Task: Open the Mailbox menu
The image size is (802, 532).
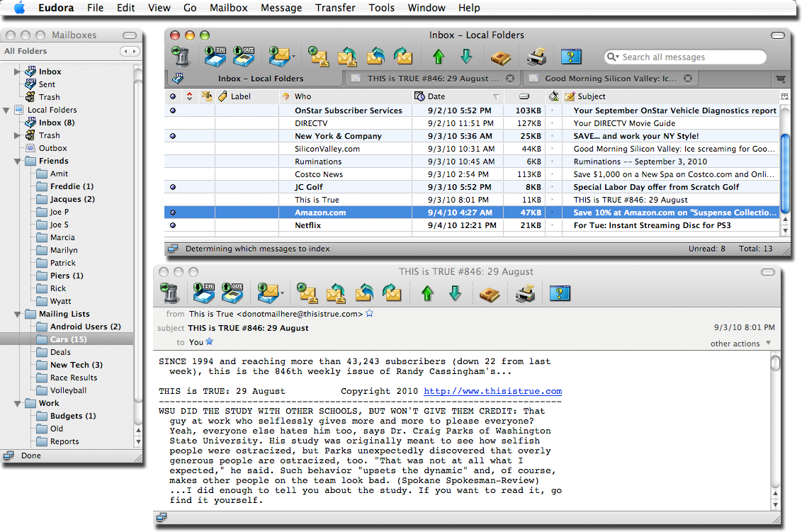Action: (x=229, y=8)
